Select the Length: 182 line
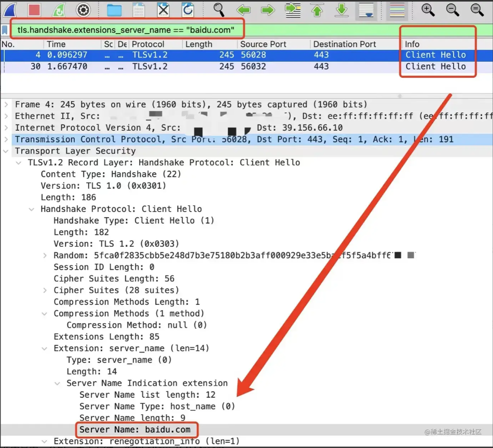Viewport: 493px width, 448px height. [x=81, y=232]
